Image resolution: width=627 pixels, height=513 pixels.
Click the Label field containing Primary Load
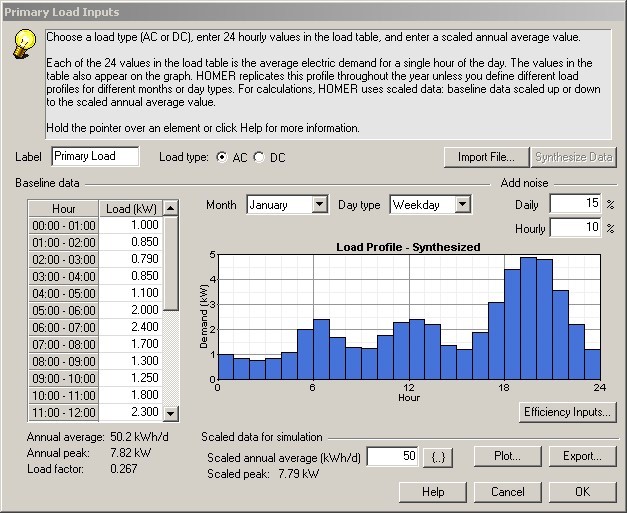click(95, 156)
